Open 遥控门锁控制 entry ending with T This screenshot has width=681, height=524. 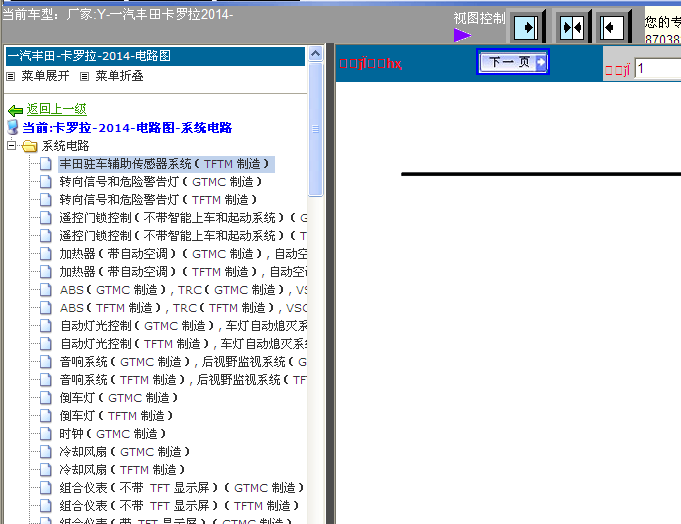click(x=183, y=236)
